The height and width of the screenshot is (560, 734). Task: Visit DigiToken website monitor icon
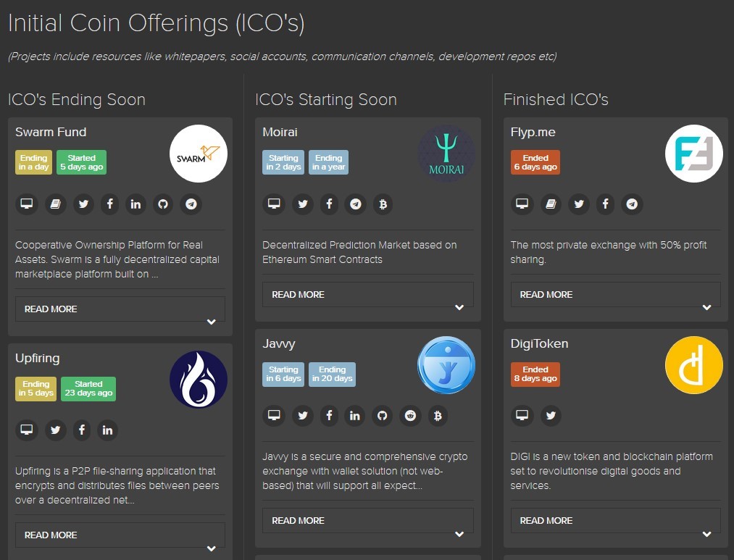click(522, 415)
